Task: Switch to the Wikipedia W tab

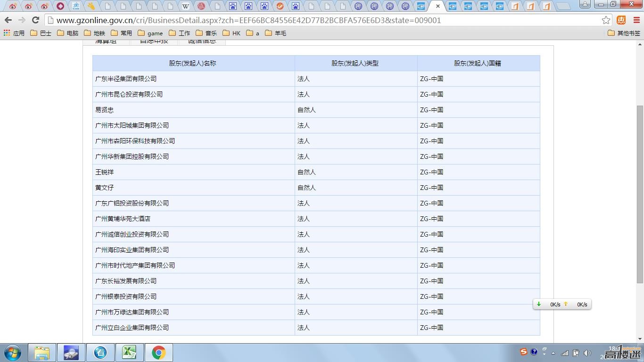Action: [x=186, y=6]
